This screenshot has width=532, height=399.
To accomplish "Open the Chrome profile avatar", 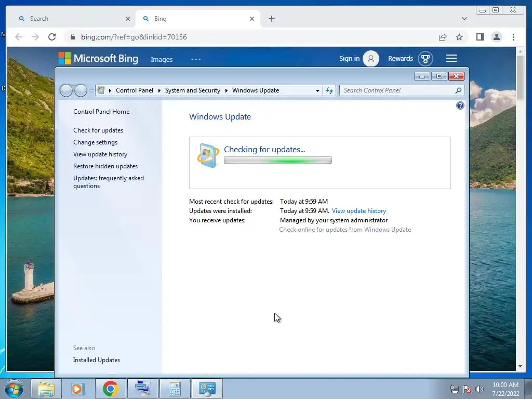I will pyautogui.click(x=496, y=37).
